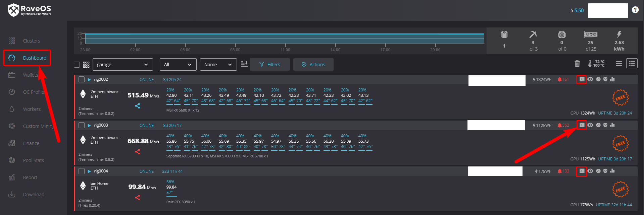This screenshot has width=644, height=215.
Task: Switch to detailed list view icon
Action: (632, 63)
